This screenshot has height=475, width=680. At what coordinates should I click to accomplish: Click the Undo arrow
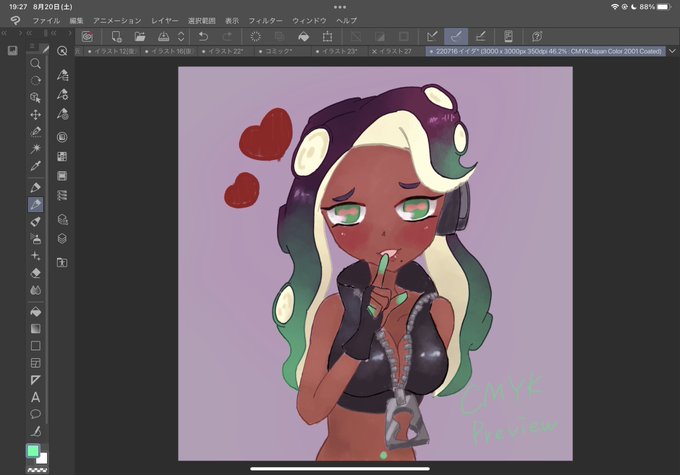tap(203, 36)
